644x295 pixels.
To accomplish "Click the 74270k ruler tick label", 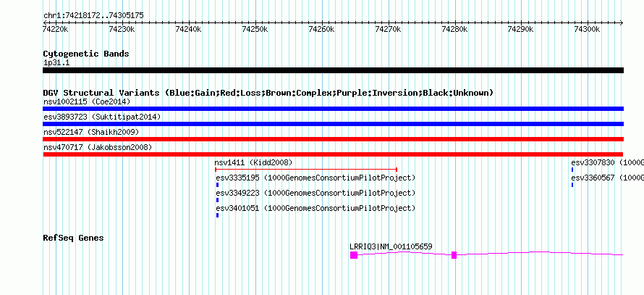I will pos(388,29).
